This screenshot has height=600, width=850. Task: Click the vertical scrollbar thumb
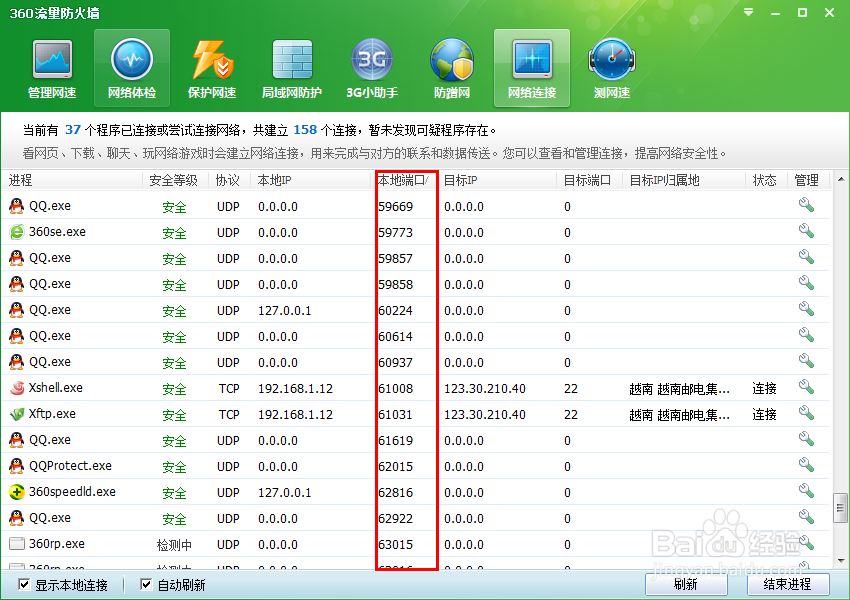click(840, 508)
